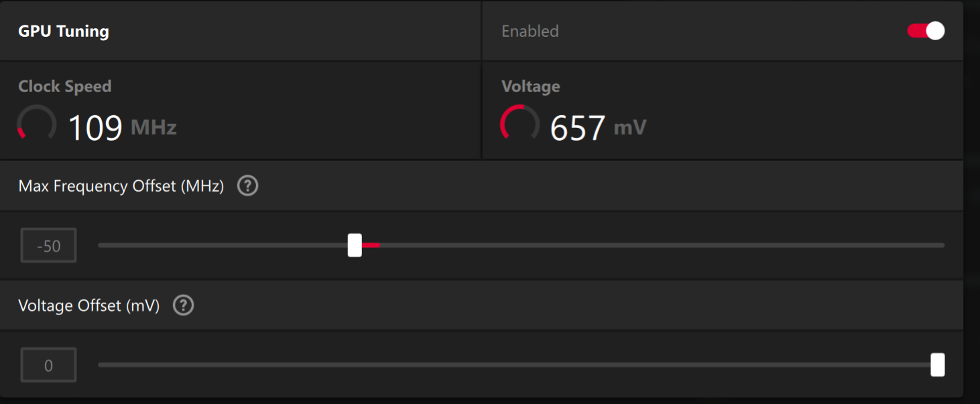This screenshot has height=404, width=980.
Task: Select the Clock Speed label
Action: pyautogui.click(x=65, y=86)
